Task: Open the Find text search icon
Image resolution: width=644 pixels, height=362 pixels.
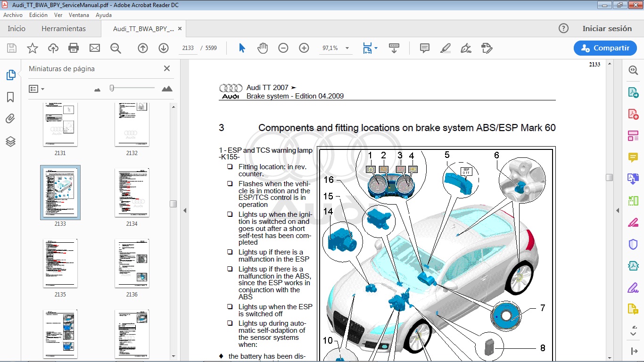Action: pyautogui.click(x=116, y=48)
